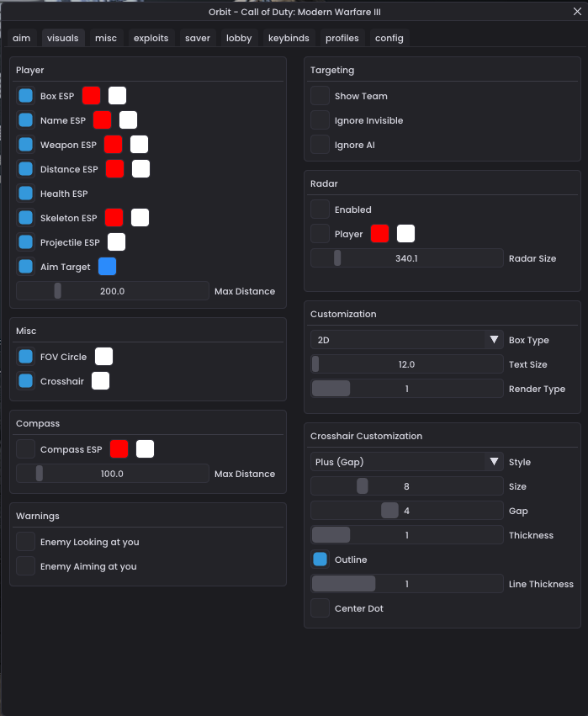Click the crosshair Gap slider
Viewport: 588px width, 716px height.
(407, 511)
